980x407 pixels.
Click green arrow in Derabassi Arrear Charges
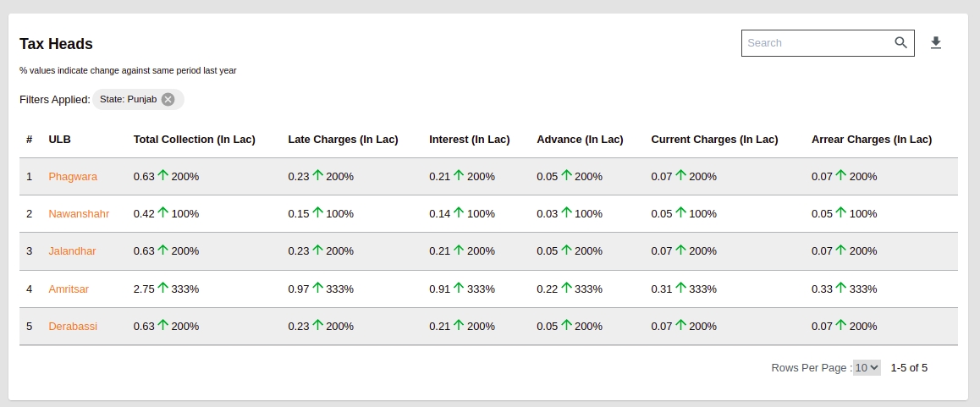[x=841, y=325]
